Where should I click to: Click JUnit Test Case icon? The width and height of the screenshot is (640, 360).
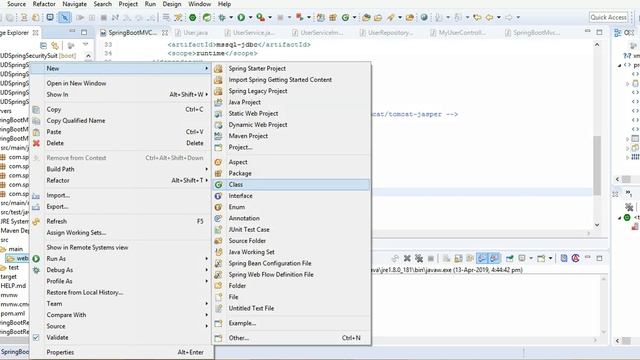(x=218, y=230)
